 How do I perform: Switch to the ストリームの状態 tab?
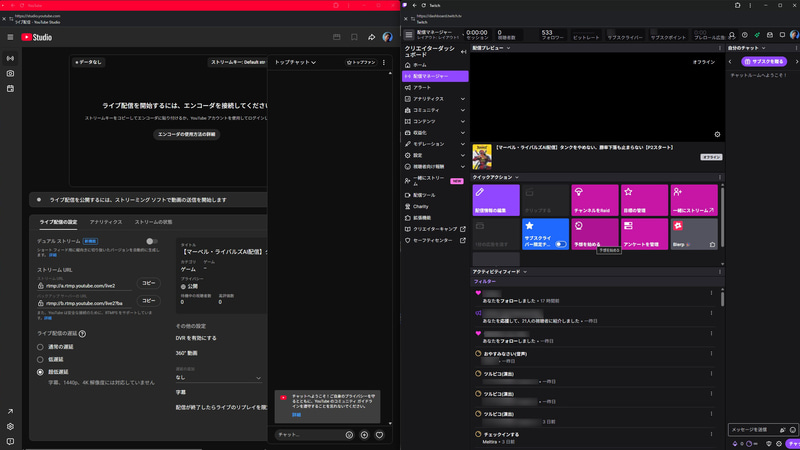[154, 222]
